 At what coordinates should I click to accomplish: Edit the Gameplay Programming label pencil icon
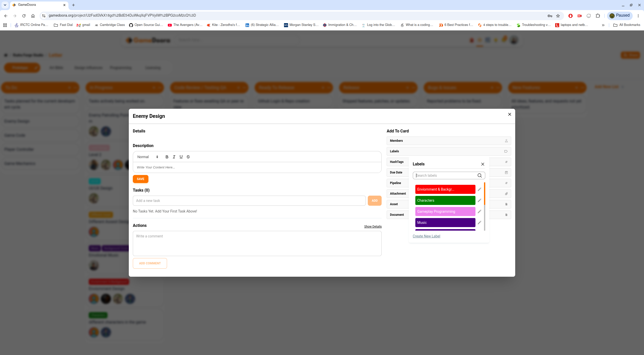tap(479, 211)
